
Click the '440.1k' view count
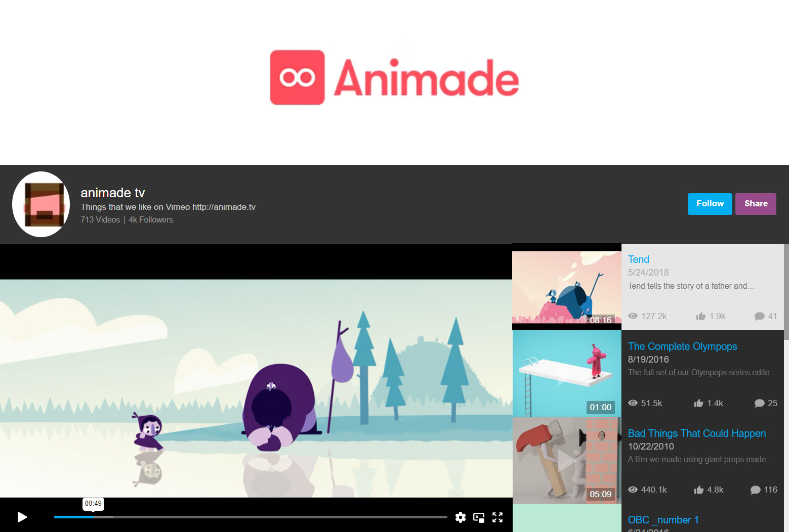tap(654, 490)
